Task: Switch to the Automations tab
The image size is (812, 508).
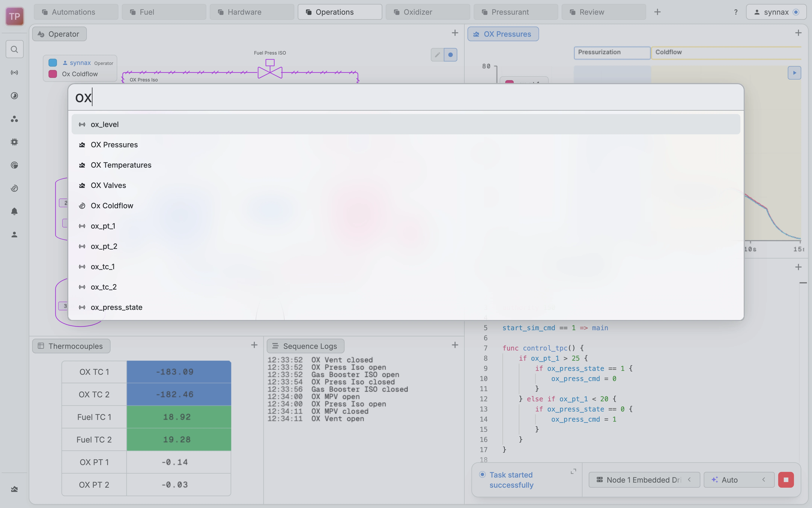Action: click(x=76, y=12)
